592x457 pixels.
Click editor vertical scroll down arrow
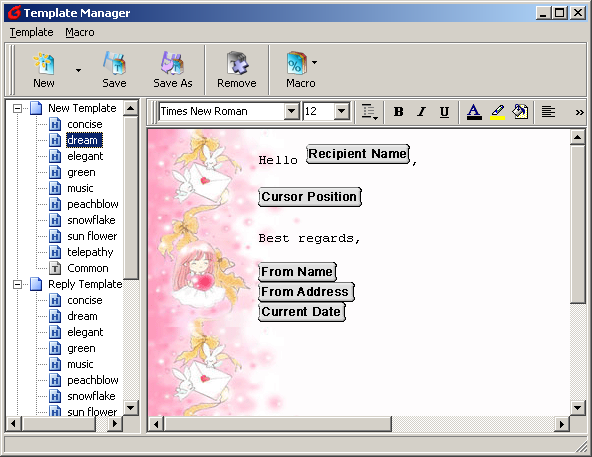click(577, 408)
